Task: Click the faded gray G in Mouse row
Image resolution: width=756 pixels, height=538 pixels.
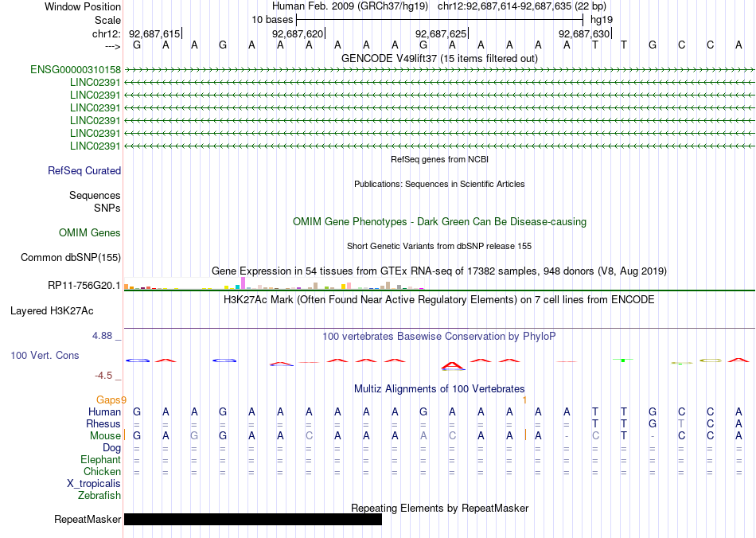Action: pos(194,436)
